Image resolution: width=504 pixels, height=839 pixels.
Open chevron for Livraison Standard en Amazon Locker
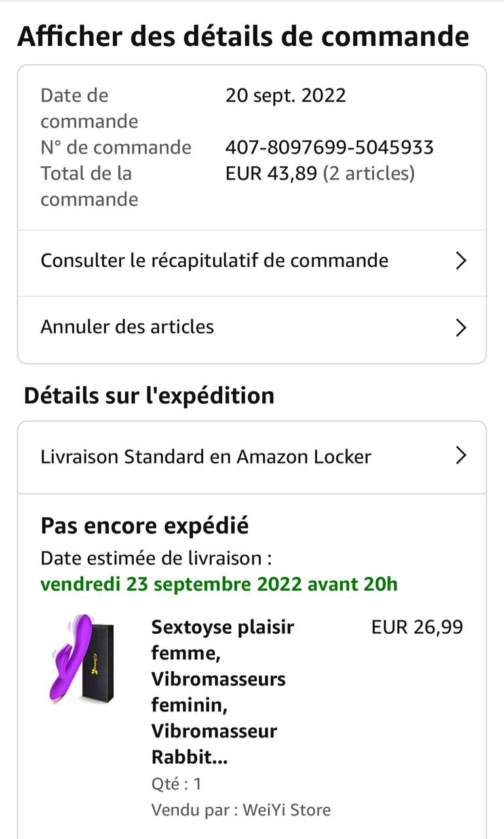click(x=461, y=456)
